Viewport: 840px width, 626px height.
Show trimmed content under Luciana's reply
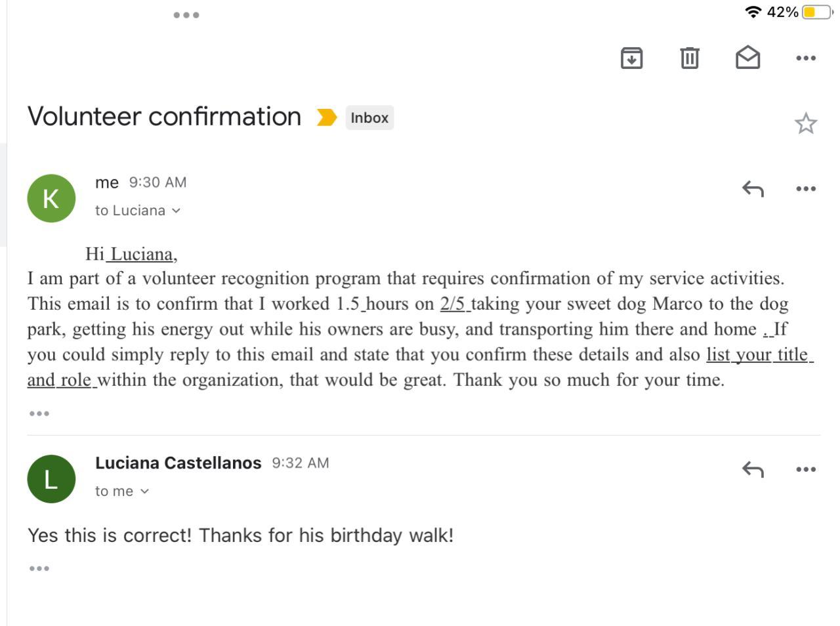39,568
